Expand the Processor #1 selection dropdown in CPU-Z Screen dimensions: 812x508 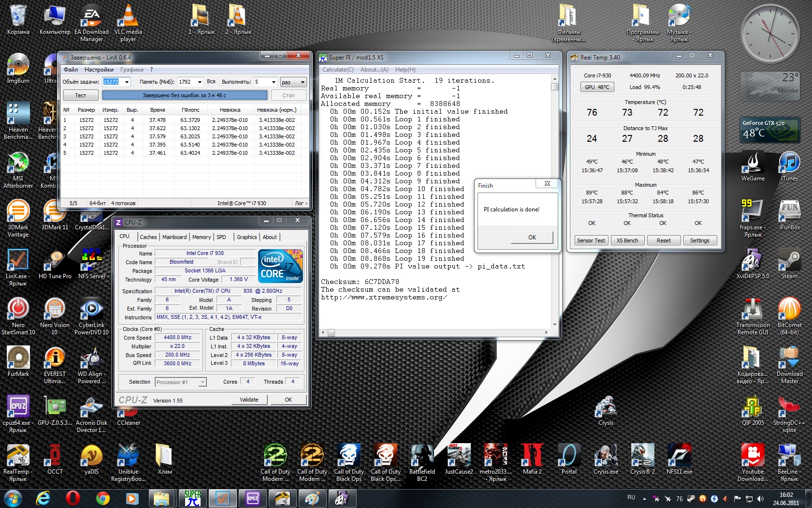203,382
